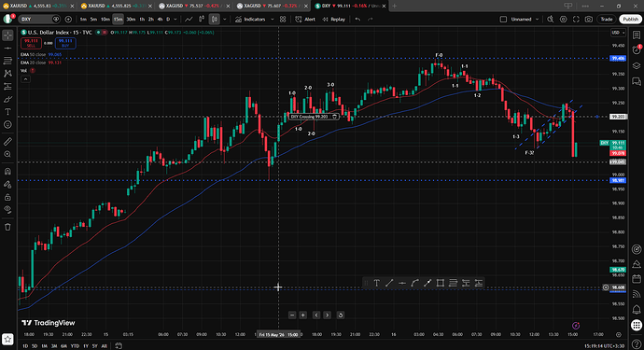
Task: Click the Publish button
Action: 630,20
